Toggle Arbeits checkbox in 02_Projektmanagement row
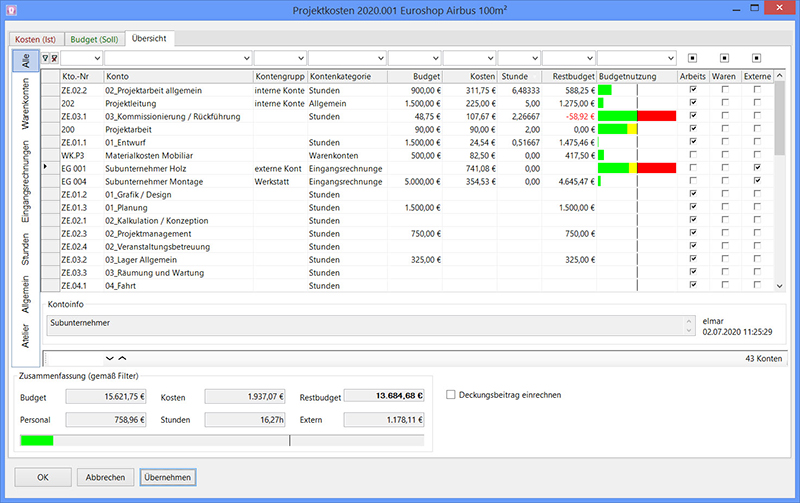 [x=692, y=233]
